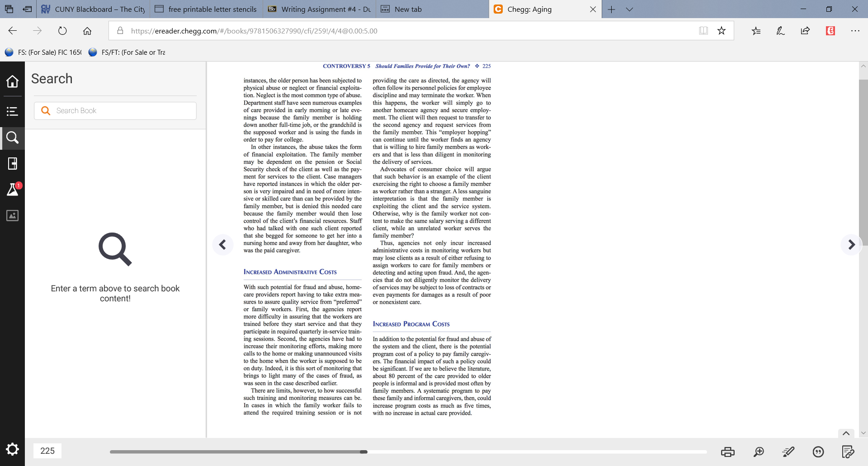Click the share page icon

pos(805,31)
